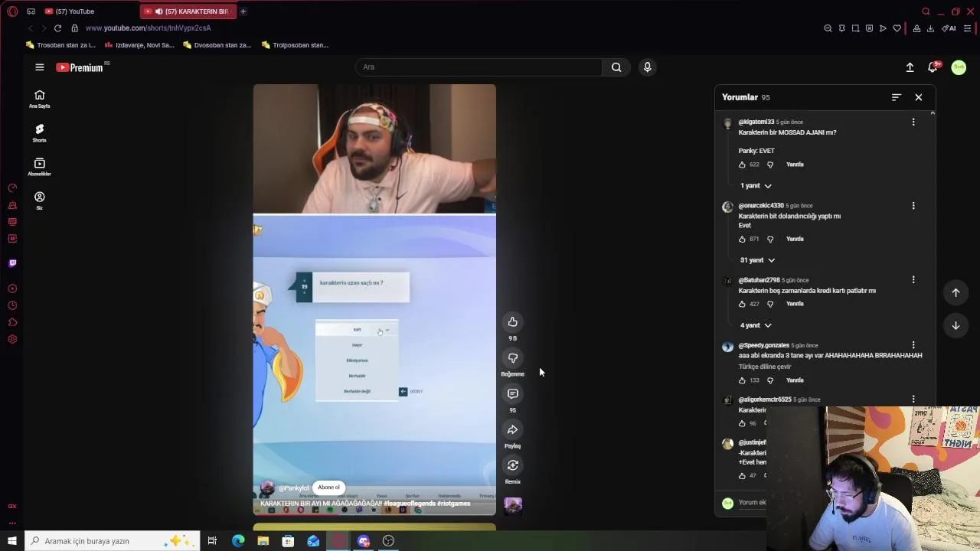Reply to onurcekic4330 comment via Yanıtla
980x551 pixels.
(795, 239)
